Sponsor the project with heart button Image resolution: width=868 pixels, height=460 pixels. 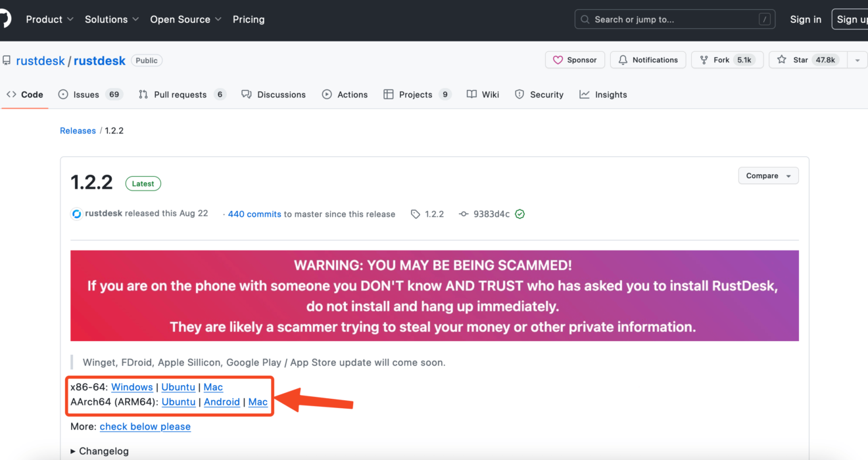(x=575, y=60)
